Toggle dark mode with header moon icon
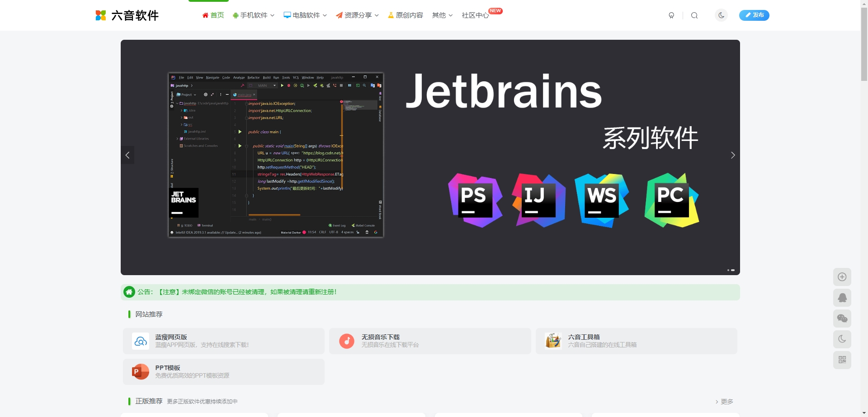The width and height of the screenshot is (868, 417). (x=722, y=15)
